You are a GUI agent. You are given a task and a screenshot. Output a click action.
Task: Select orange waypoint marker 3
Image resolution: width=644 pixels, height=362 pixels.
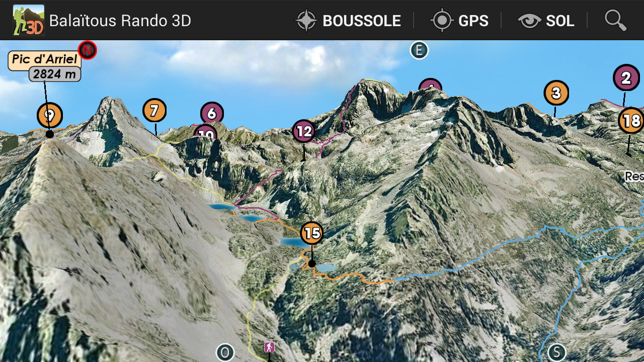tap(556, 93)
